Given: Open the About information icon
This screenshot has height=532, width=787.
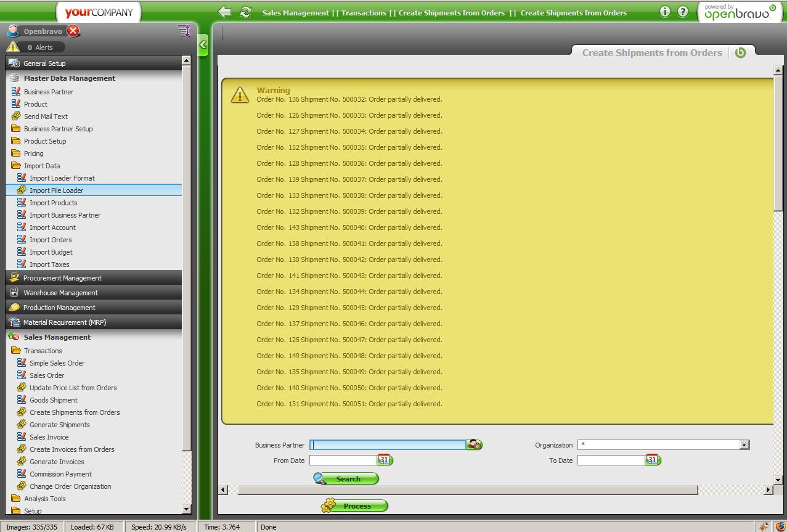Looking at the screenshot, I should 664,12.
